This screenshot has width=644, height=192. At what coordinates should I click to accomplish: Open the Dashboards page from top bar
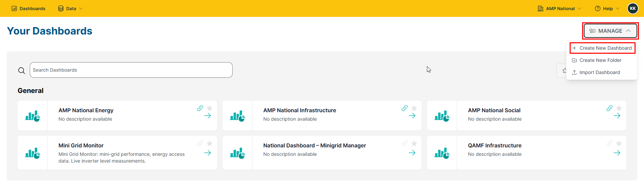click(x=28, y=8)
